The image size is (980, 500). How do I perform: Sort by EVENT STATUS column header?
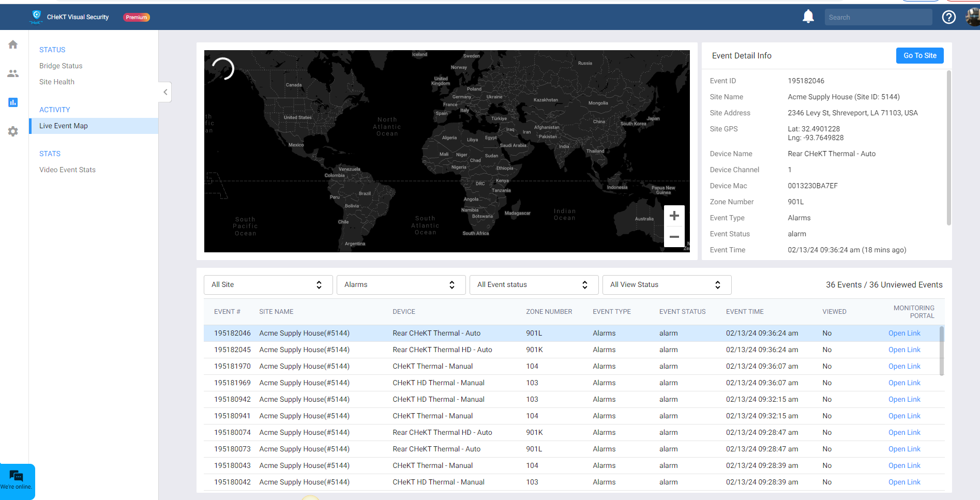point(682,312)
